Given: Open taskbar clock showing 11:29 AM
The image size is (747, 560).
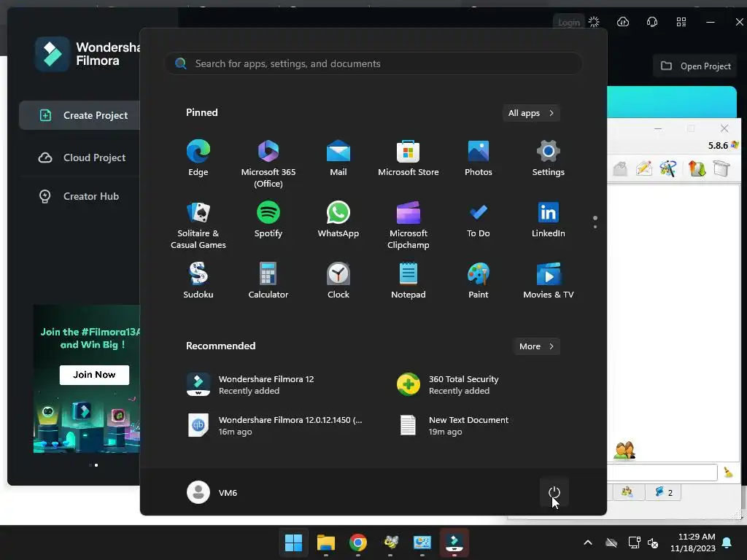Looking at the screenshot, I should (x=693, y=542).
